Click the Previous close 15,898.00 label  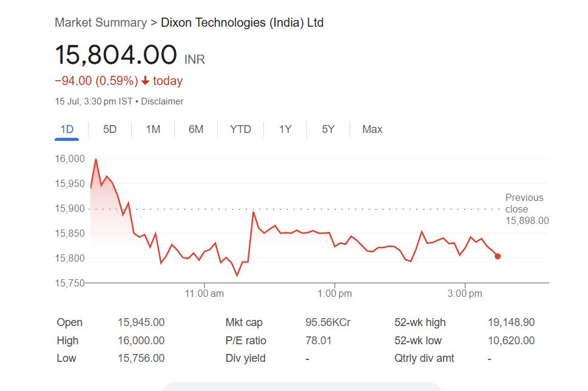point(526,209)
